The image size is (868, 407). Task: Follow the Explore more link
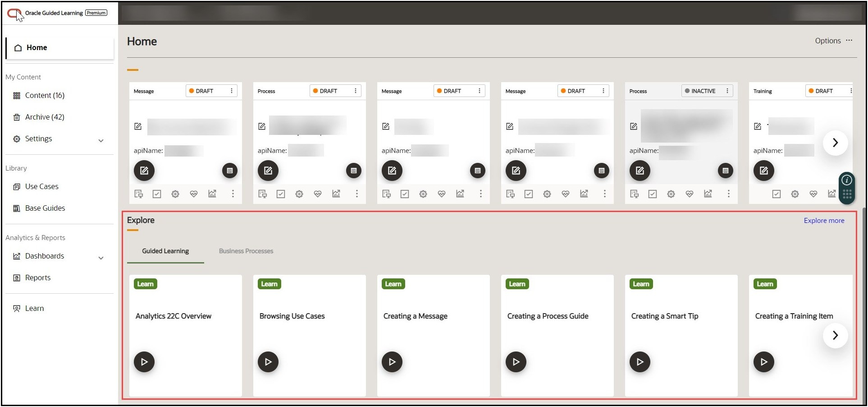pos(824,221)
